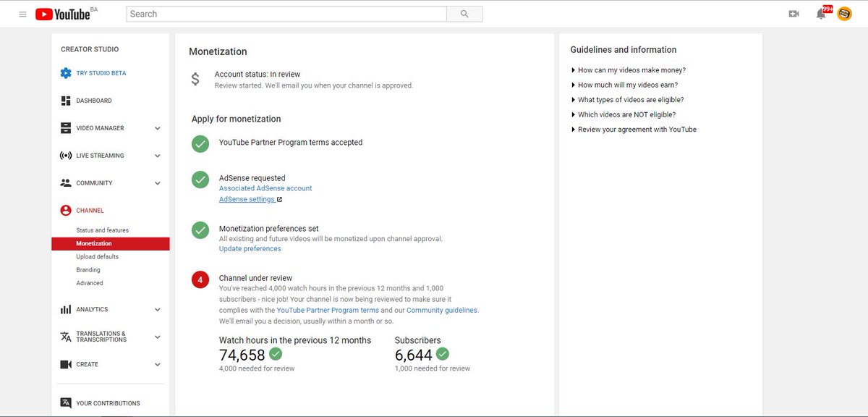The height and width of the screenshot is (417, 868).
Task: Click the Creator Studio heading
Action: tap(90, 49)
